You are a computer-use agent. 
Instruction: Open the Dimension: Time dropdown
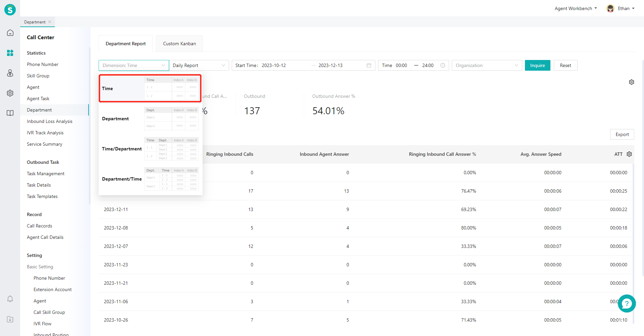134,65
